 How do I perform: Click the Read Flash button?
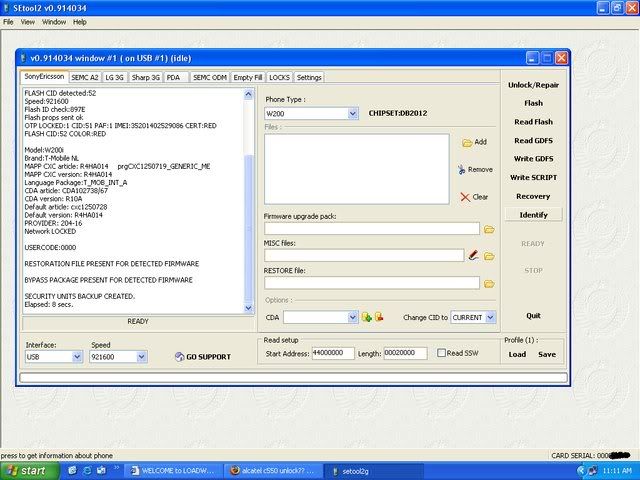533,122
